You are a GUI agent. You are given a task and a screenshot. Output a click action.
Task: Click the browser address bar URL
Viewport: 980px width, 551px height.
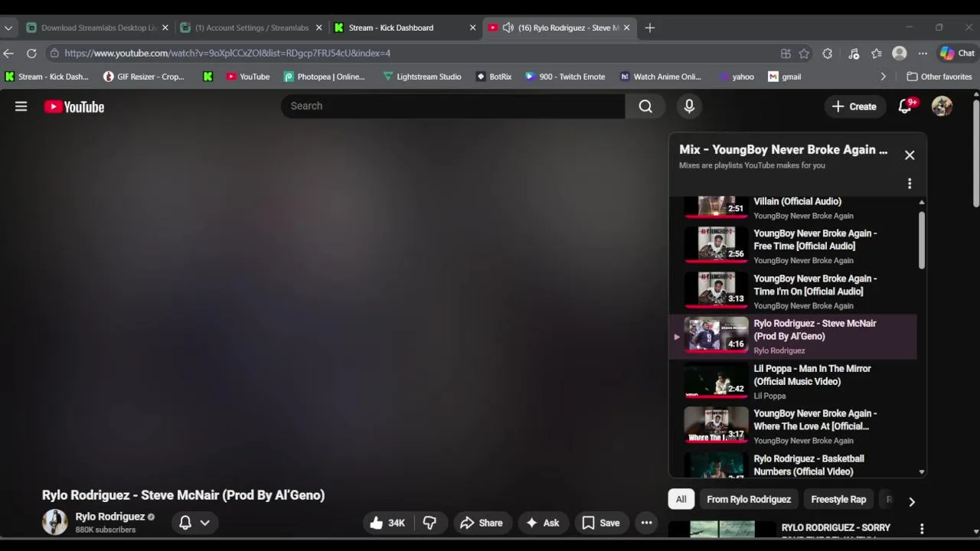click(x=227, y=53)
